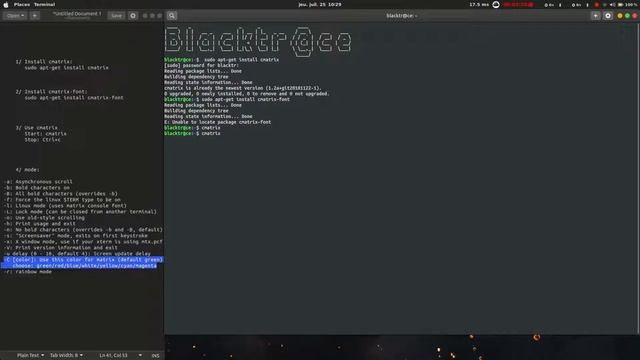640x360 pixels.
Task: Open the Plain Text language dropdown
Action: click(30, 355)
